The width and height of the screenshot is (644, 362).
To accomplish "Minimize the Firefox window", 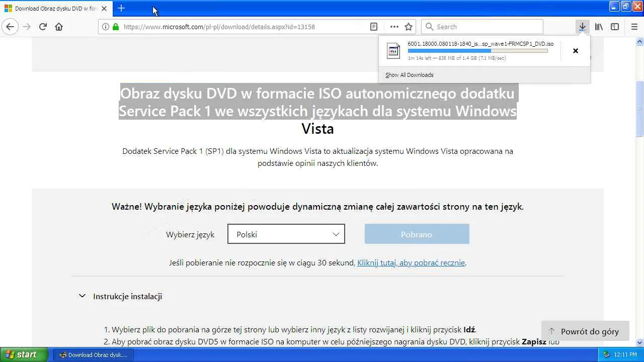I will tap(614, 7).
